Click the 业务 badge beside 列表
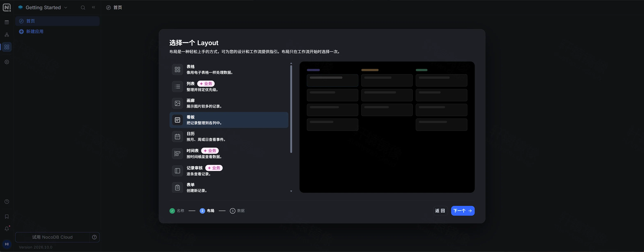Viewport: 644px width, 252px height. 206,84
